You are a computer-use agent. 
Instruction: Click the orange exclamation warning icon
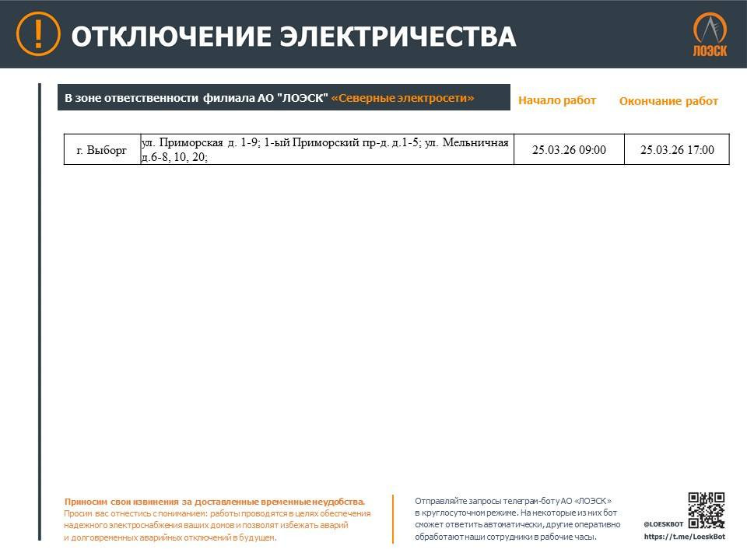pyautogui.click(x=37, y=34)
